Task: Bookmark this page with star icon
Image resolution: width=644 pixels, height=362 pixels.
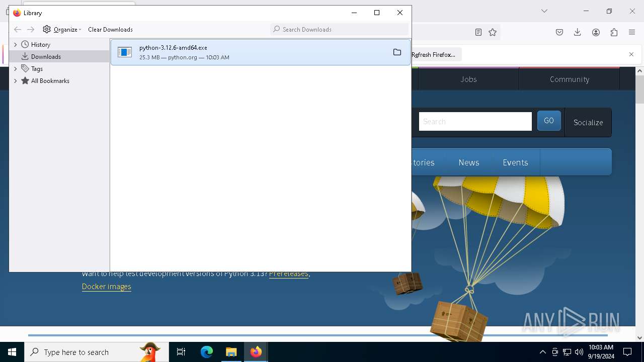Action: (x=493, y=32)
